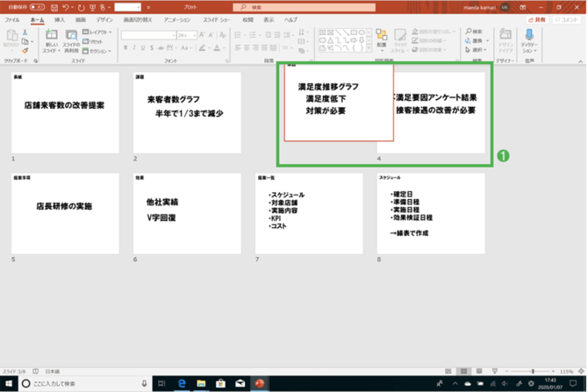Click スライドの再利用 (Reuse Slides) icon
The image size is (588, 392).
pos(71,41)
